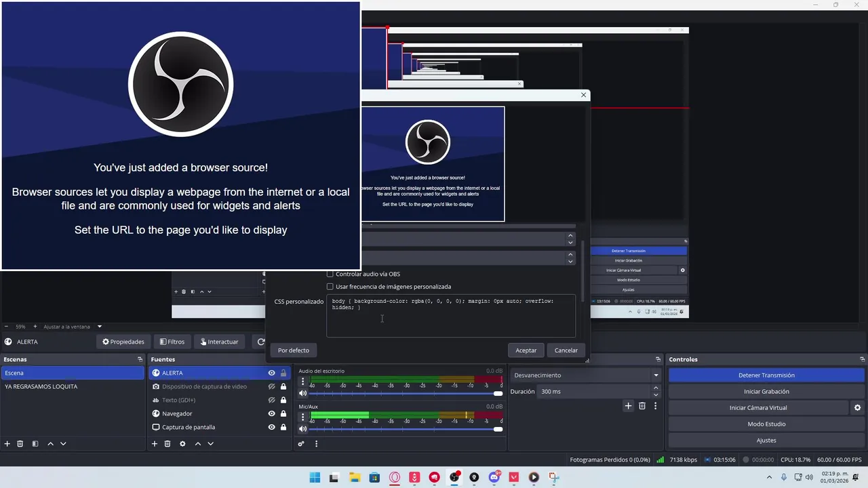Adjust Mic/Aux volume slider

coord(406,429)
